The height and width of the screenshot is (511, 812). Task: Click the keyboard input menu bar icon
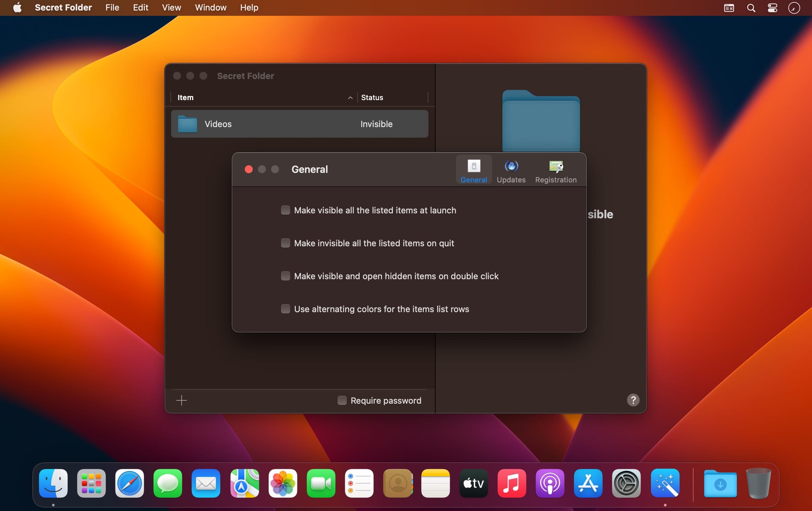[729, 8]
